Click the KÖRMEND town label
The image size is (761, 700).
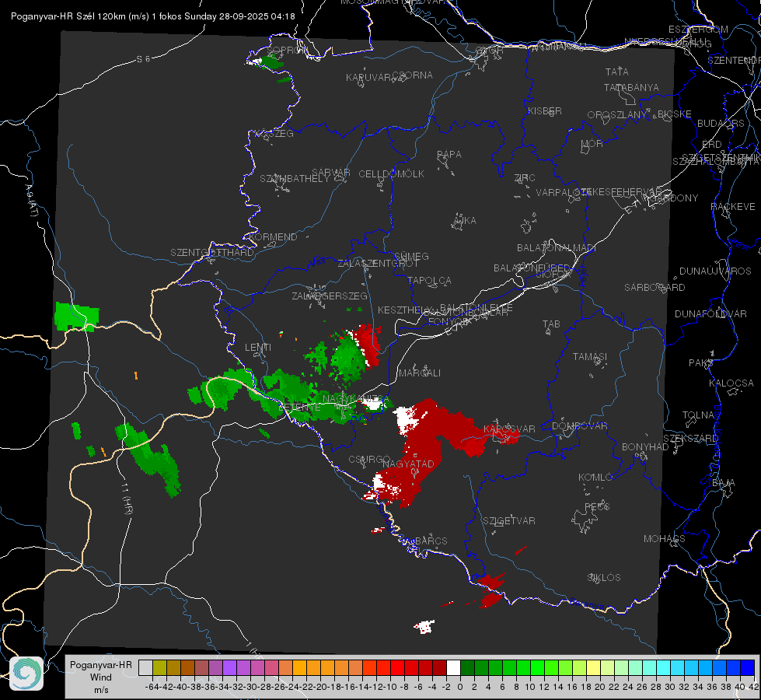[273, 237]
